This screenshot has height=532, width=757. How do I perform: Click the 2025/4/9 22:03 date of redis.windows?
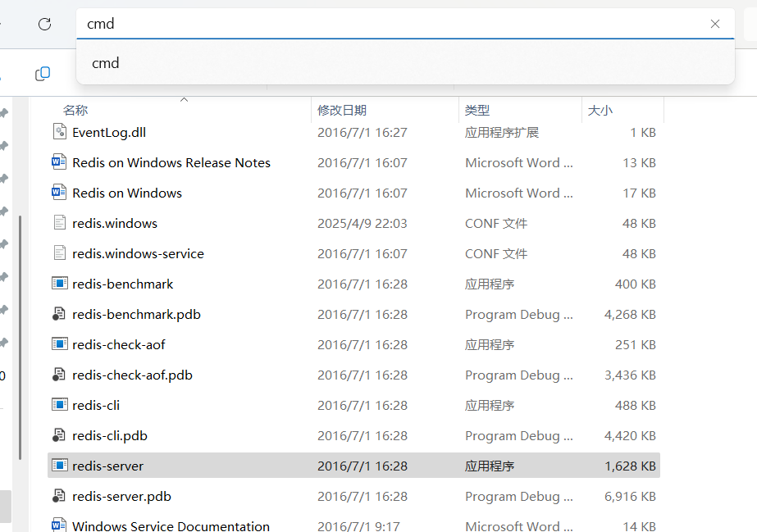coord(362,223)
